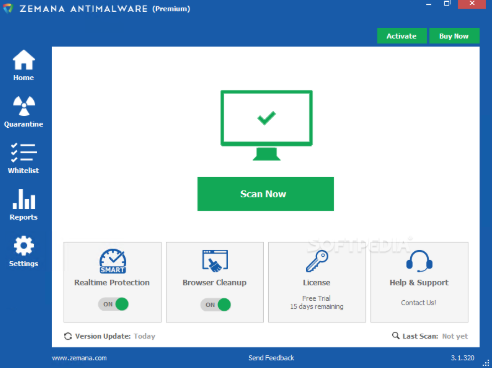Viewport: 492px width, 368px height.
Task: Turn off Browser Cleanup toggle
Action: (216, 305)
